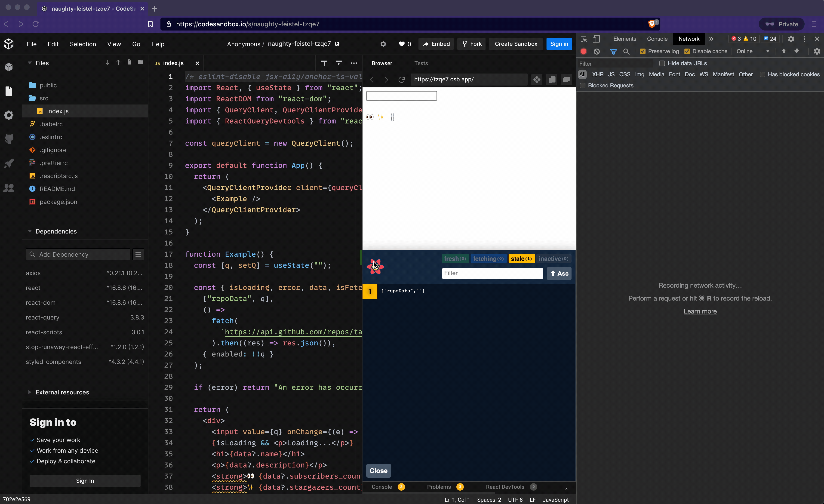
Task: Toggle the Disable cache checkbox
Action: point(687,52)
